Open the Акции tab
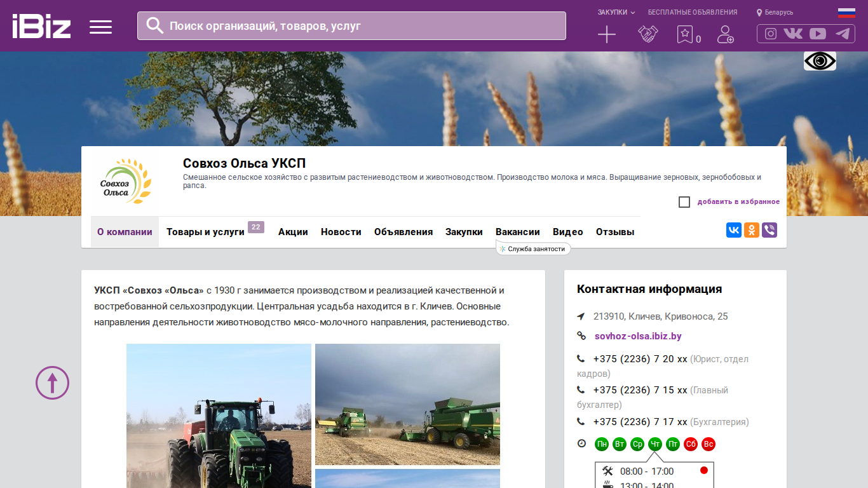This screenshot has width=868, height=488. click(293, 232)
